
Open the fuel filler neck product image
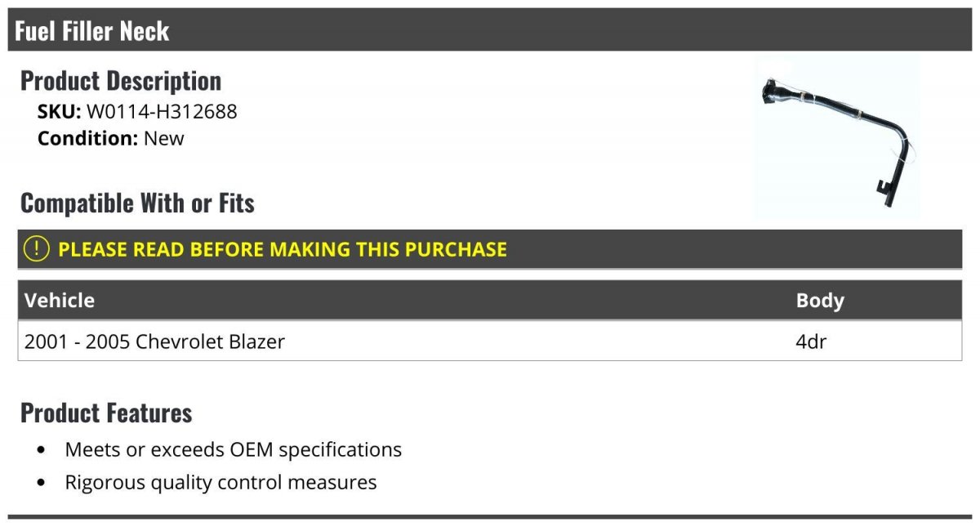tap(836, 137)
